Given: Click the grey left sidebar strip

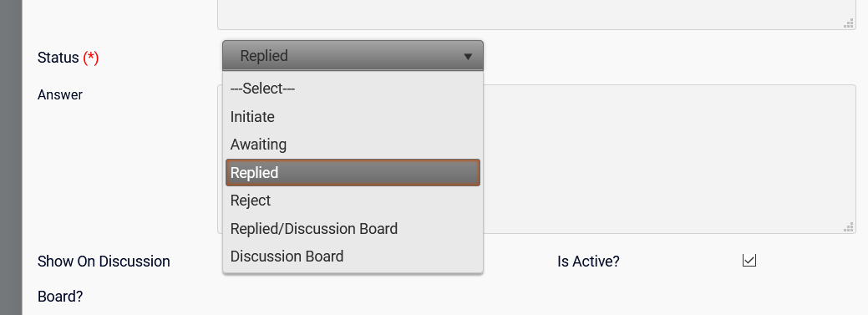Looking at the screenshot, I should pos(11,157).
